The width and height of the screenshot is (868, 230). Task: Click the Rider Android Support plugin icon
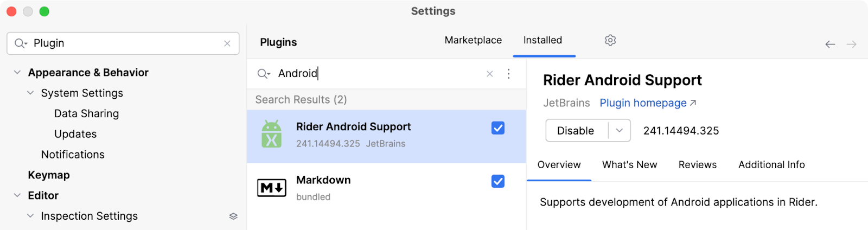point(271,134)
